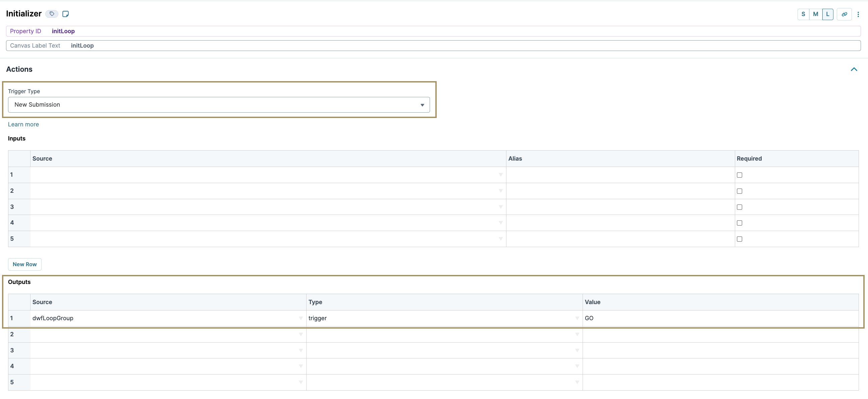Open the Learn more link
Screen dimensions: 868x399
[x=23, y=124]
